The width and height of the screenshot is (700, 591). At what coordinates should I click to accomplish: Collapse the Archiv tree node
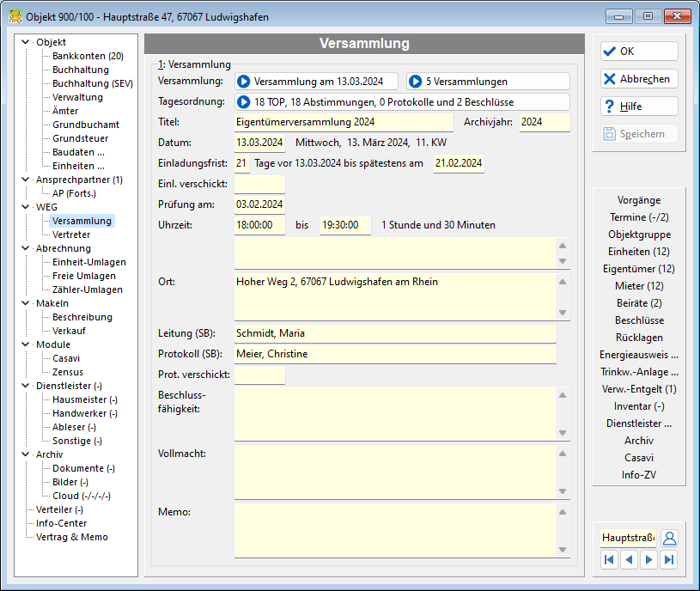click(26, 454)
